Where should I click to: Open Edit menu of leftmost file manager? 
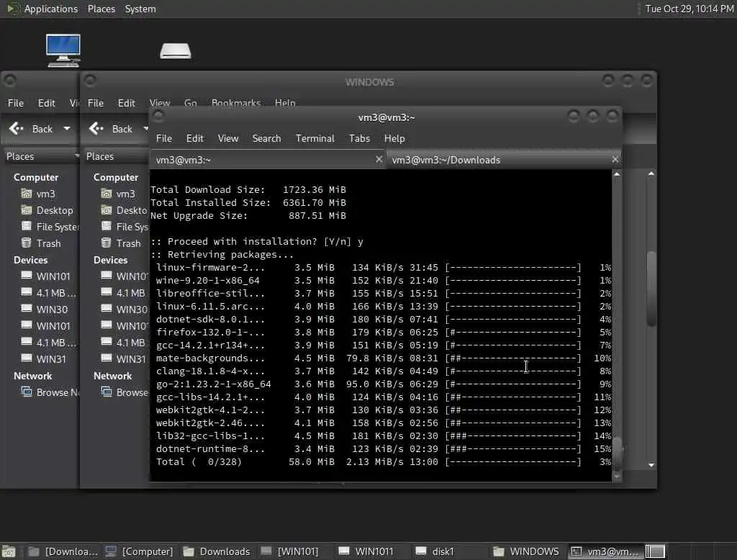(x=46, y=103)
